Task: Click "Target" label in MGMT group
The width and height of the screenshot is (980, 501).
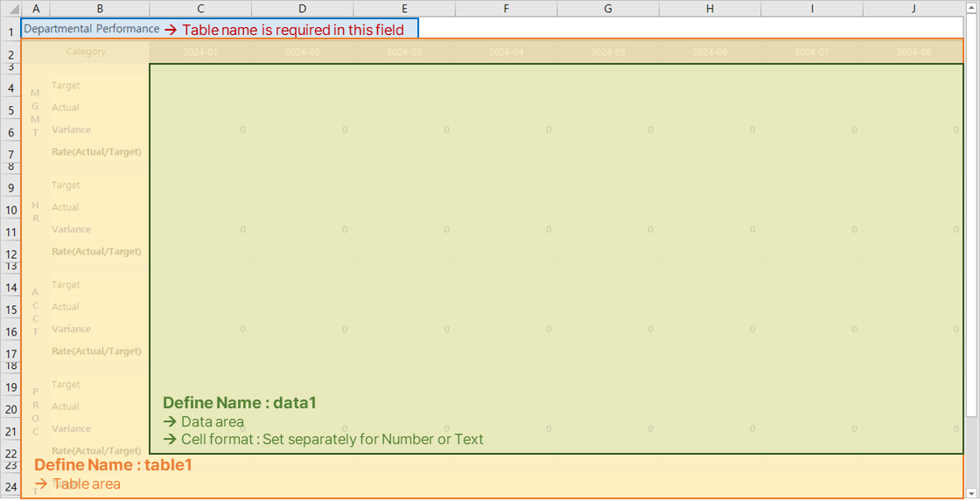Action: (x=66, y=86)
